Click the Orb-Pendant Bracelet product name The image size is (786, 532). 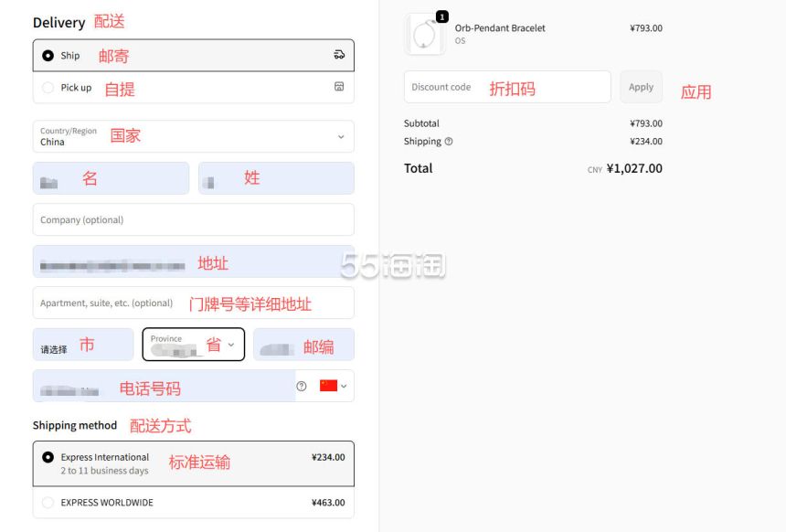(x=500, y=28)
